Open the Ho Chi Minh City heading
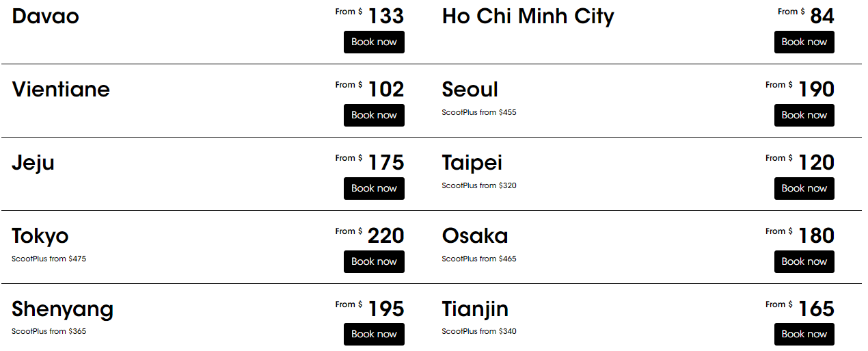 tap(528, 16)
